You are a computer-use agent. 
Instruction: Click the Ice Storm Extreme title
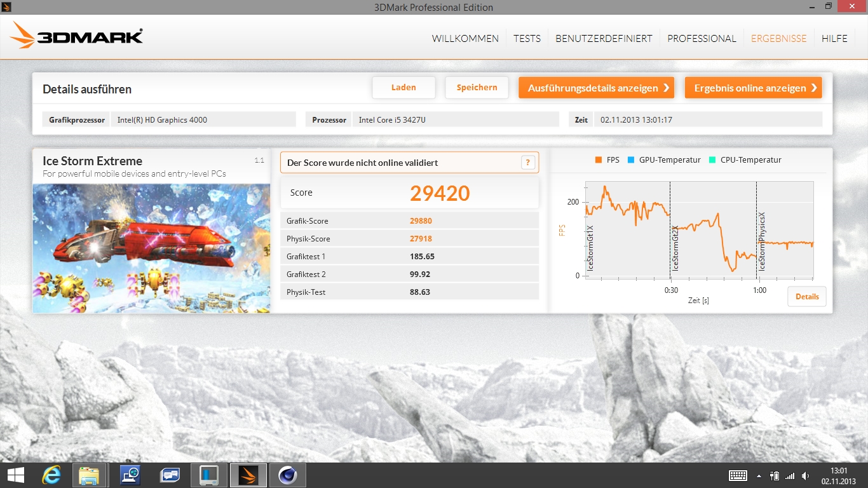click(92, 161)
